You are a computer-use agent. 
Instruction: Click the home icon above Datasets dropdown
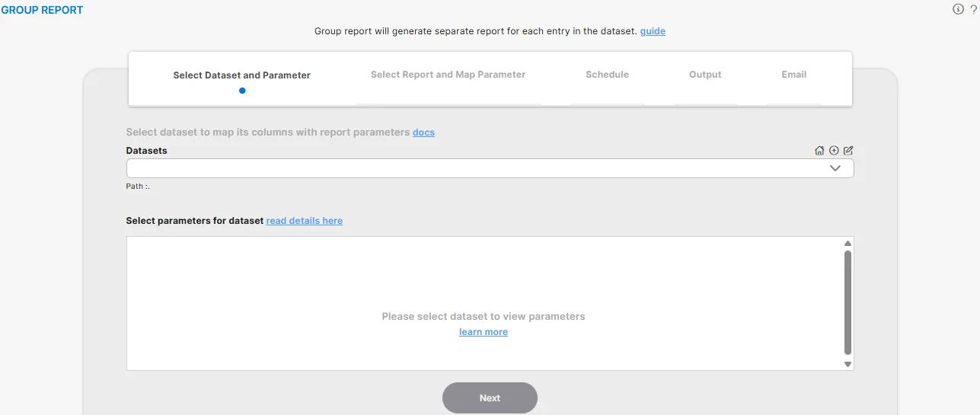pos(819,151)
